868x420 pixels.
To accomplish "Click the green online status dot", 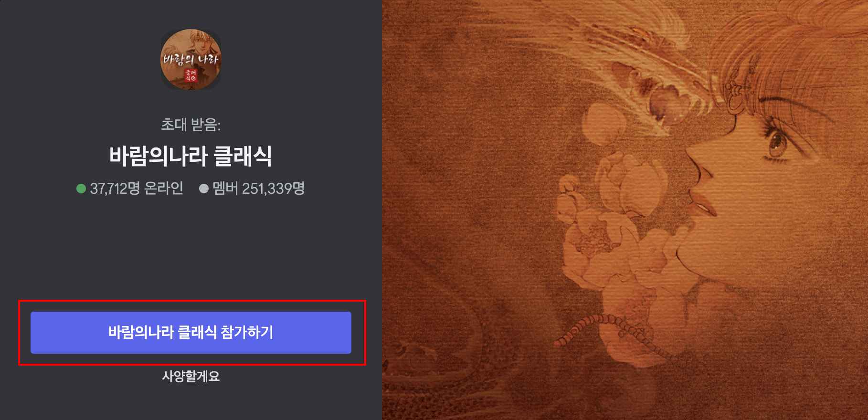I will coord(81,189).
